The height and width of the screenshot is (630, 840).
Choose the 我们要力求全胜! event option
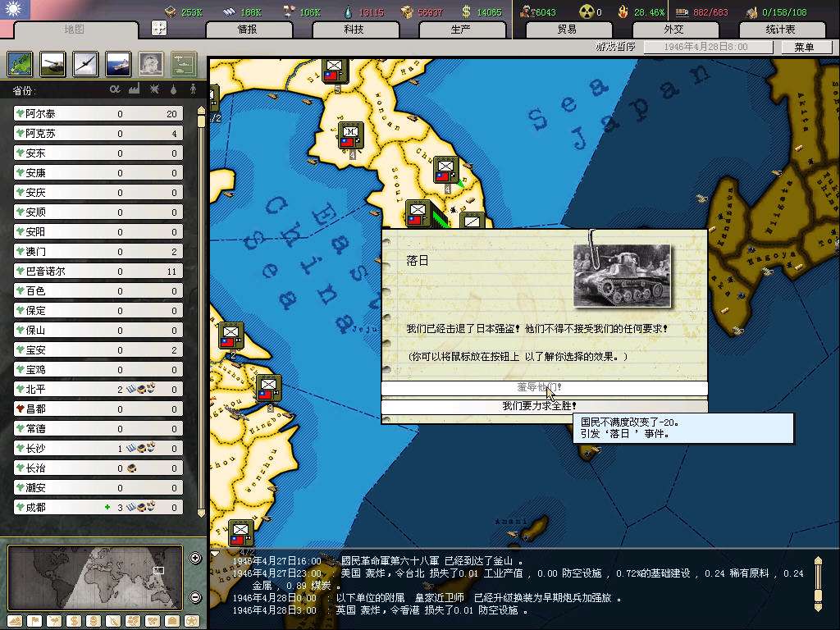[545, 406]
